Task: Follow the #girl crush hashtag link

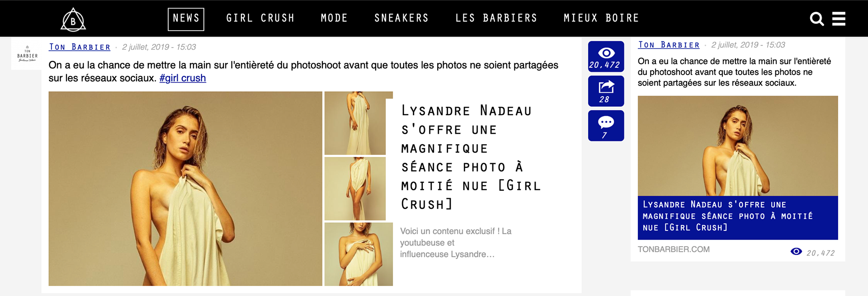Action: (x=183, y=78)
